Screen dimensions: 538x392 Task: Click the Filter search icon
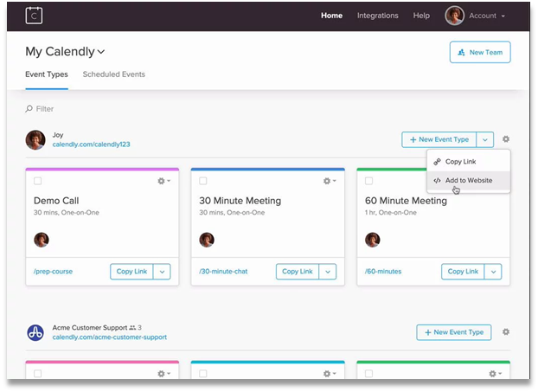pos(29,109)
